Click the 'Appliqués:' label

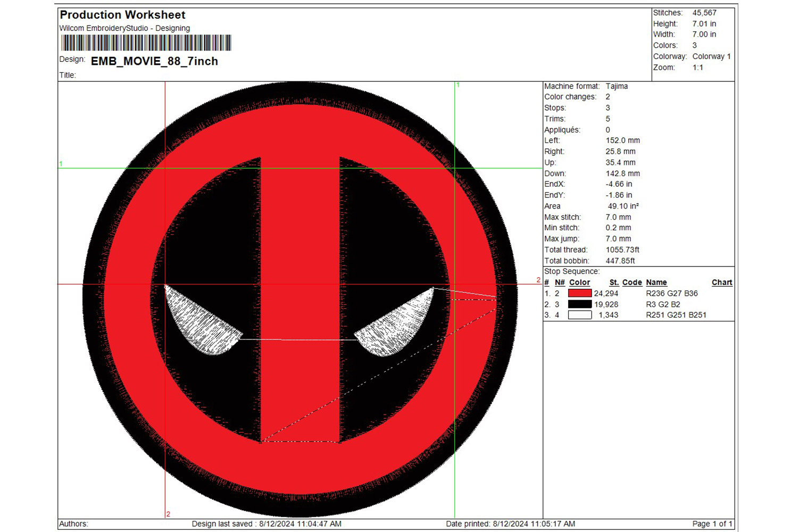click(562, 130)
